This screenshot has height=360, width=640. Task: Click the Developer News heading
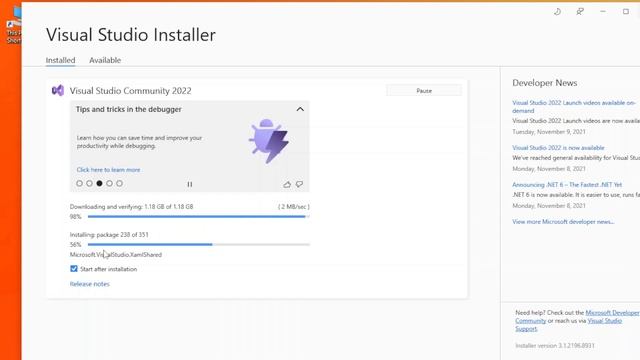pyautogui.click(x=544, y=83)
